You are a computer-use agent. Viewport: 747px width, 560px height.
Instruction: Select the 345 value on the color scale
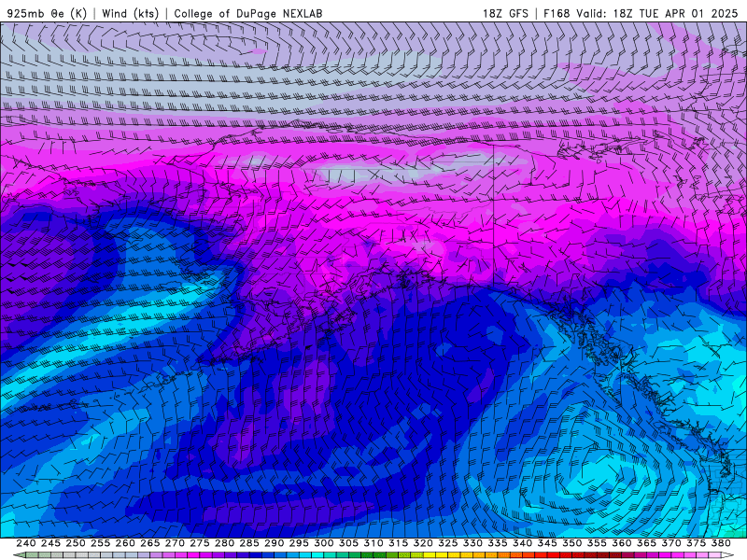(547, 543)
